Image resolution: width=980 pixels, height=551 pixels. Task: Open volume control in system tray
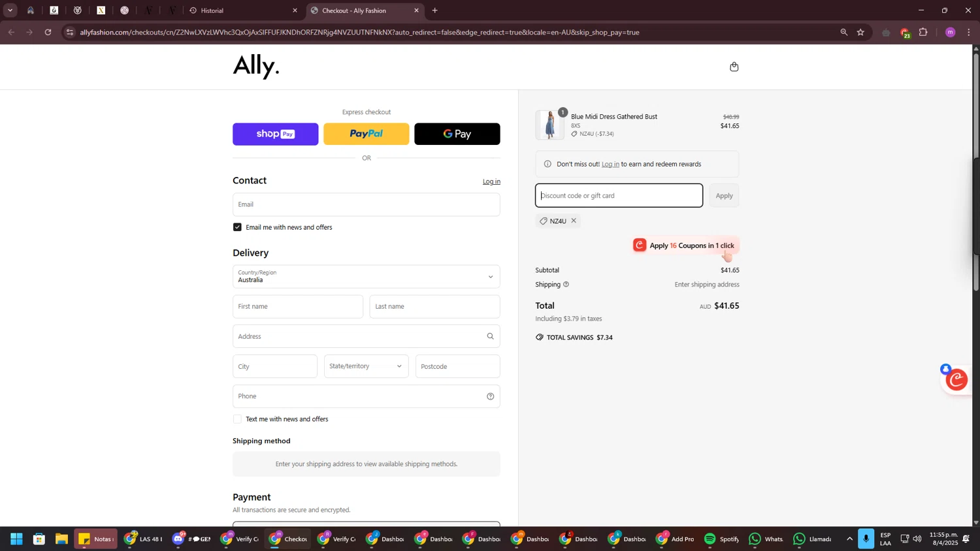tap(917, 539)
